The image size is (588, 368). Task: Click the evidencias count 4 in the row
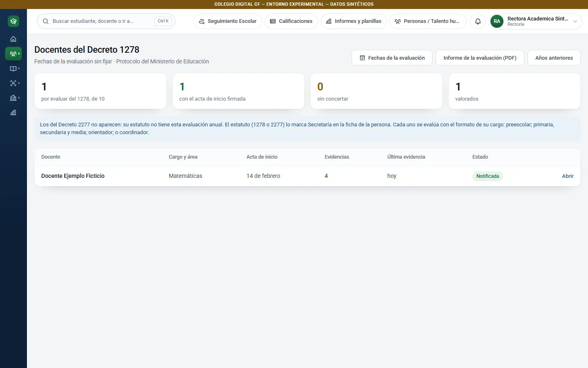point(326,176)
